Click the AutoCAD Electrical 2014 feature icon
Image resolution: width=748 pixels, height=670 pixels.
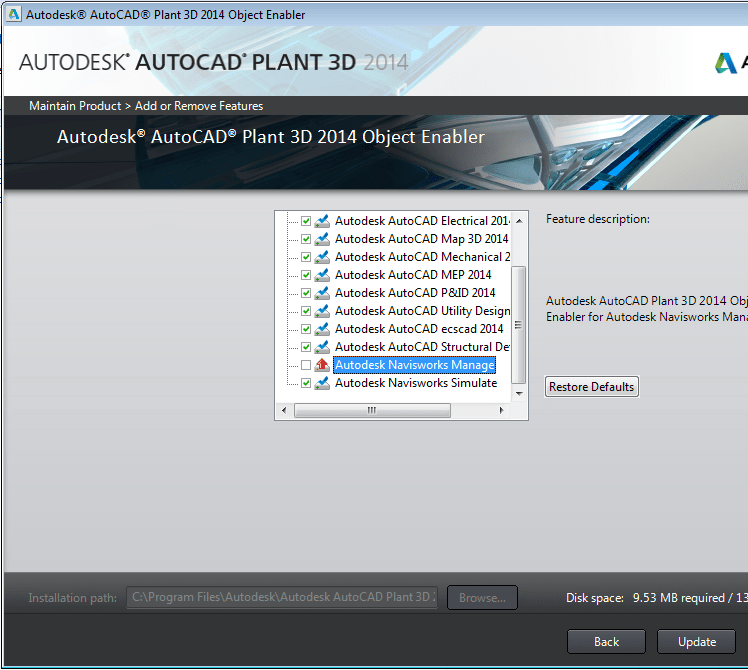[322, 221]
